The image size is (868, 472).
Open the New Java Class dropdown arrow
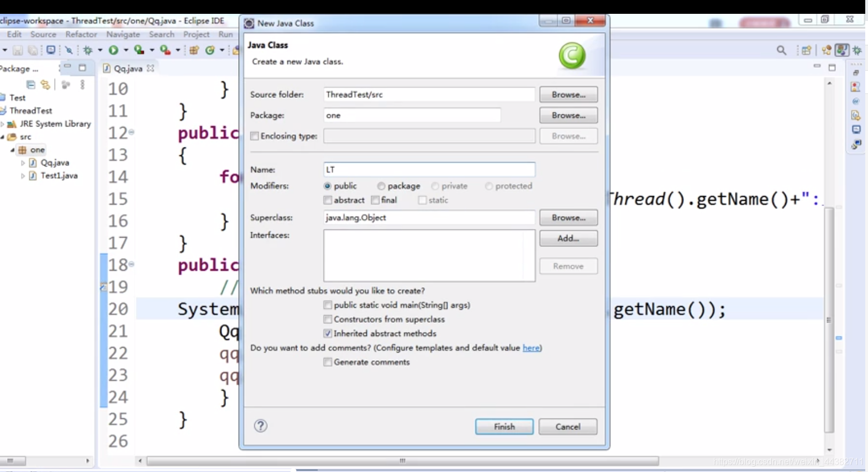[x=222, y=50]
